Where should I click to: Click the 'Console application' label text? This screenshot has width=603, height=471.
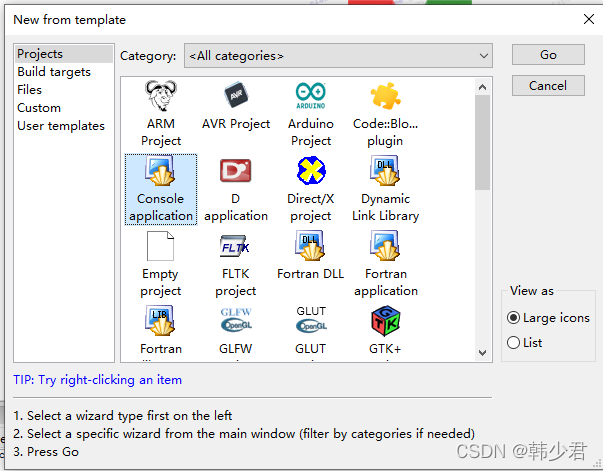(161, 207)
